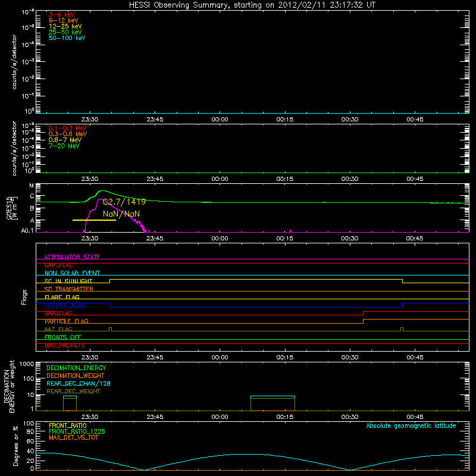This screenshot has height=476, width=476.
Task: Pick the cyan 50-100 keV legend label
Action: pos(67,38)
